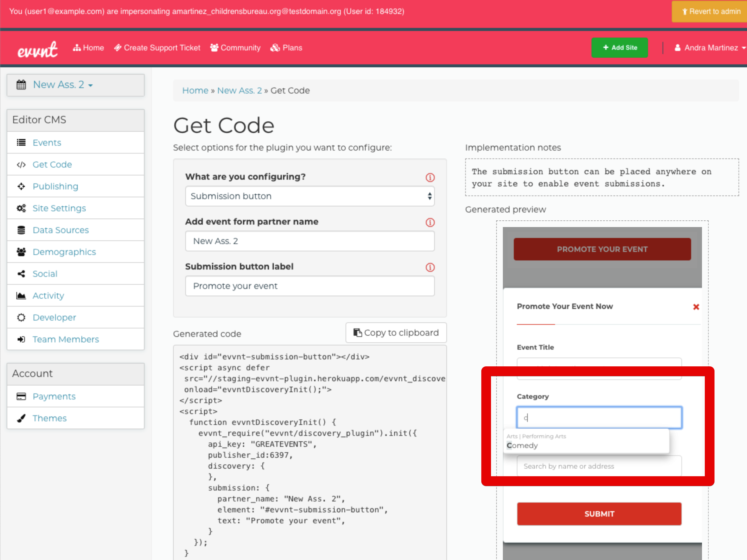Click Copy to clipboard button
The image size is (747, 560).
396,332
